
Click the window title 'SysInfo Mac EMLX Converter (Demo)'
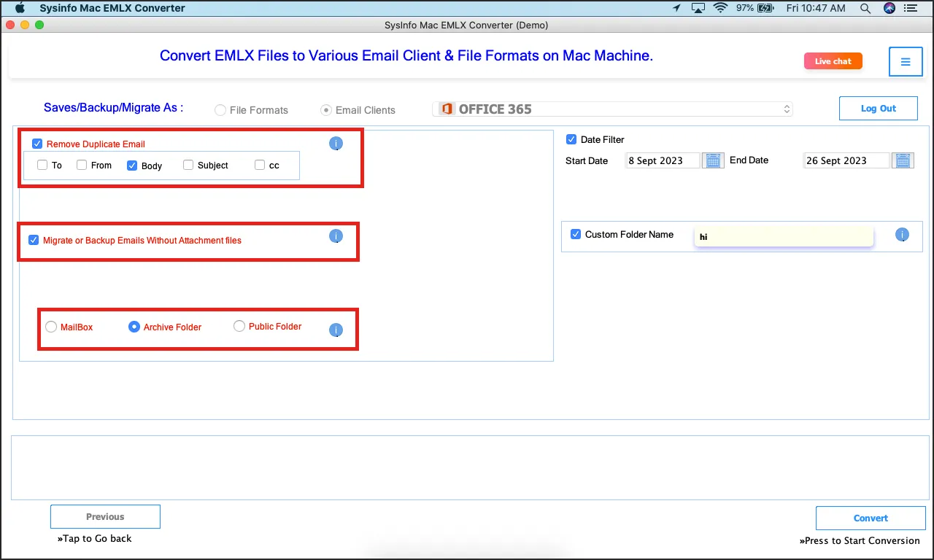coord(466,25)
